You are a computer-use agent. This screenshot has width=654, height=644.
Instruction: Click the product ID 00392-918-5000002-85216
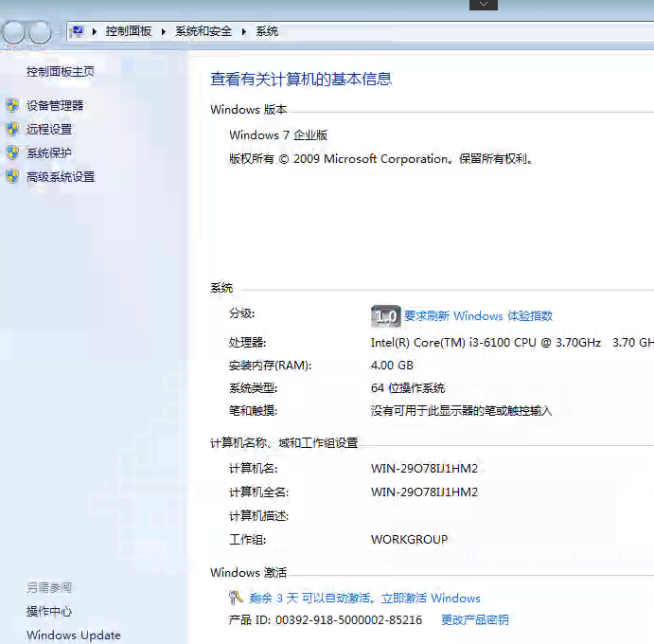click(x=348, y=620)
